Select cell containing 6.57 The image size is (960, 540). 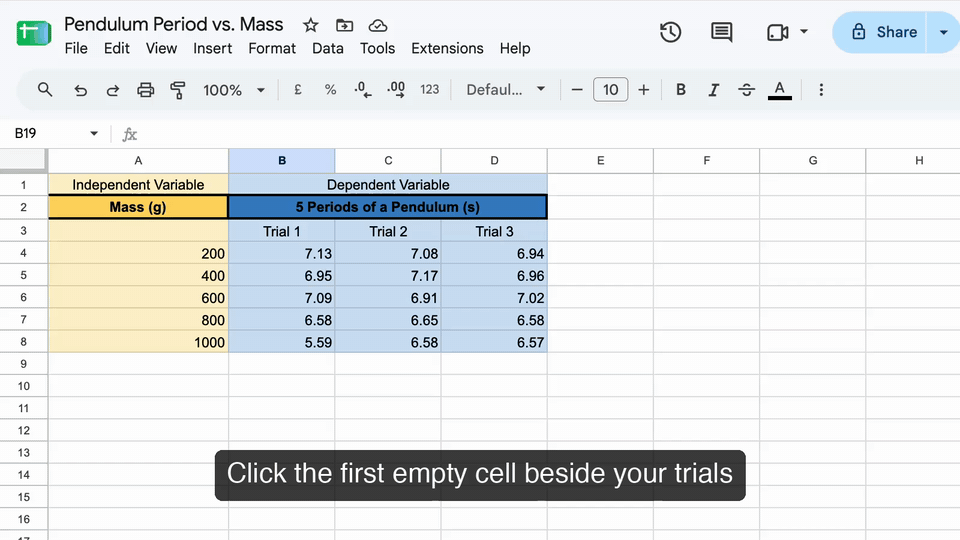pos(494,342)
